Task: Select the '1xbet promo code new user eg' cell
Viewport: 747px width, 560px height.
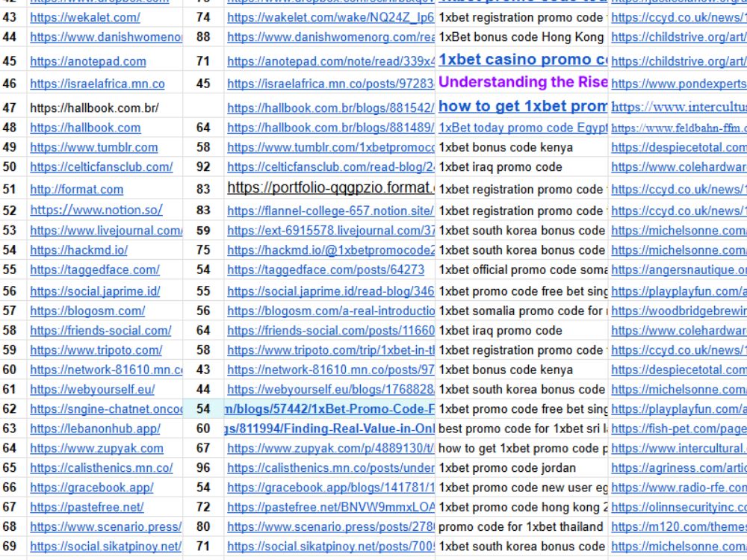Action: 523,488
